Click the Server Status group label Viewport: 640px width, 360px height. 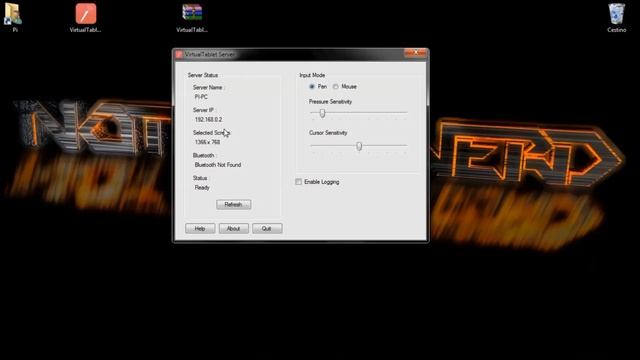pyautogui.click(x=203, y=75)
